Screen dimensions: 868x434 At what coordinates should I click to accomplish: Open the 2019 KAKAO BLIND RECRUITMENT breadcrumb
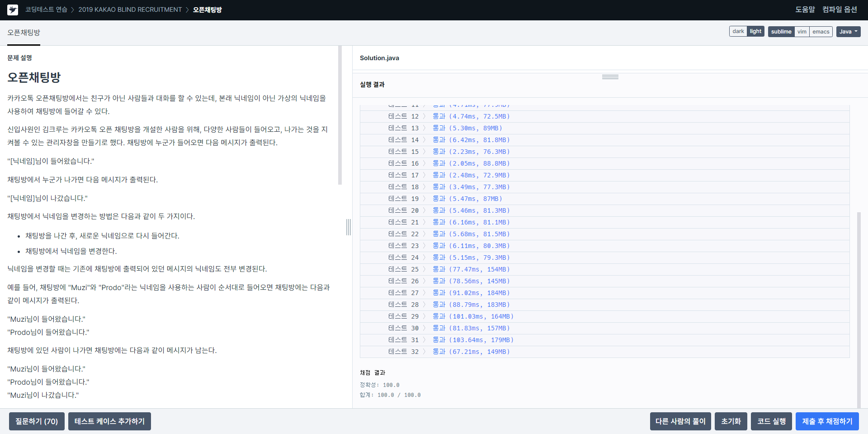click(x=130, y=10)
